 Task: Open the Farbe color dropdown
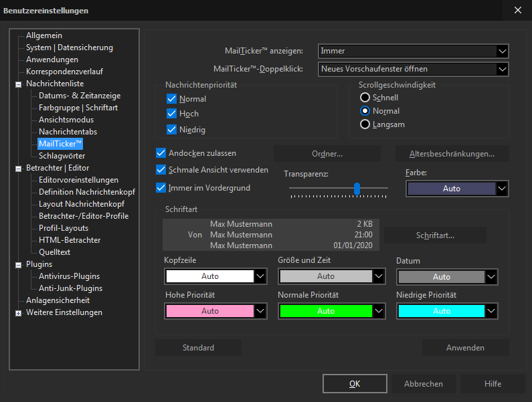[x=457, y=189]
